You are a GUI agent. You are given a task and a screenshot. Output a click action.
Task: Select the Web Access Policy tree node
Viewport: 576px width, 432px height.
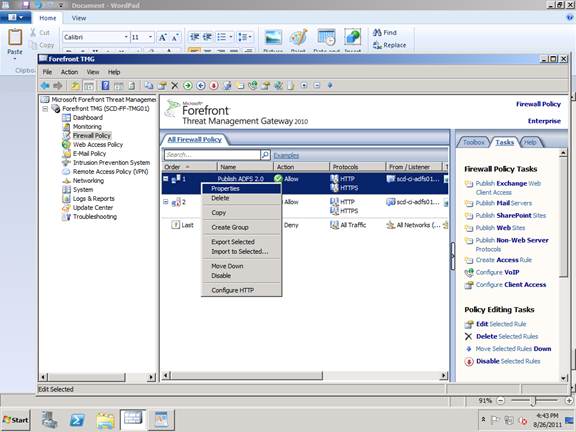[98, 145]
